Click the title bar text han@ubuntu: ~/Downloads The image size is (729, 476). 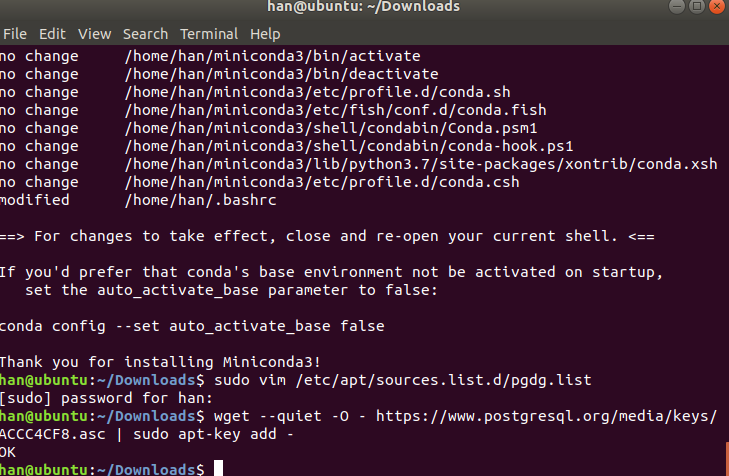(x=364, y=7)
